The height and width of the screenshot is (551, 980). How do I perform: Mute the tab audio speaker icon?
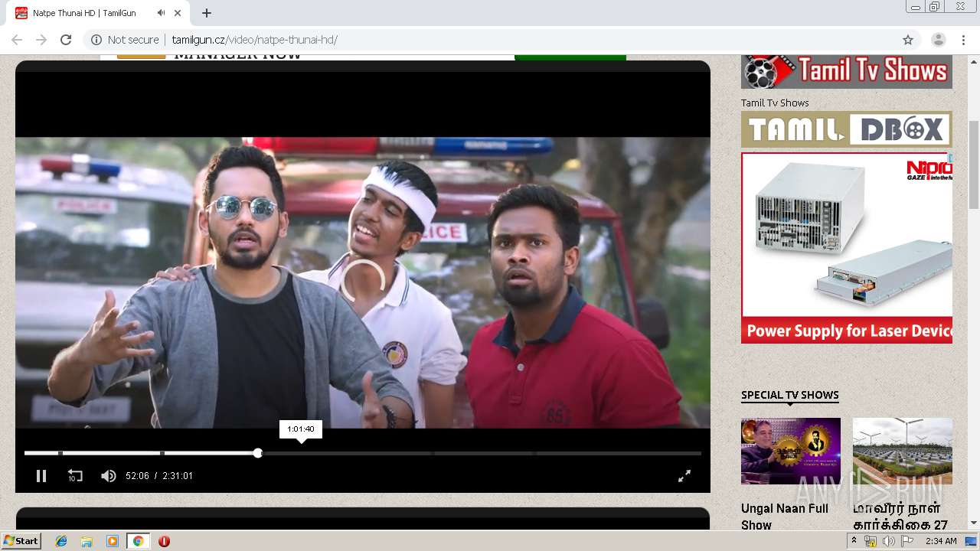click(161, 13)
